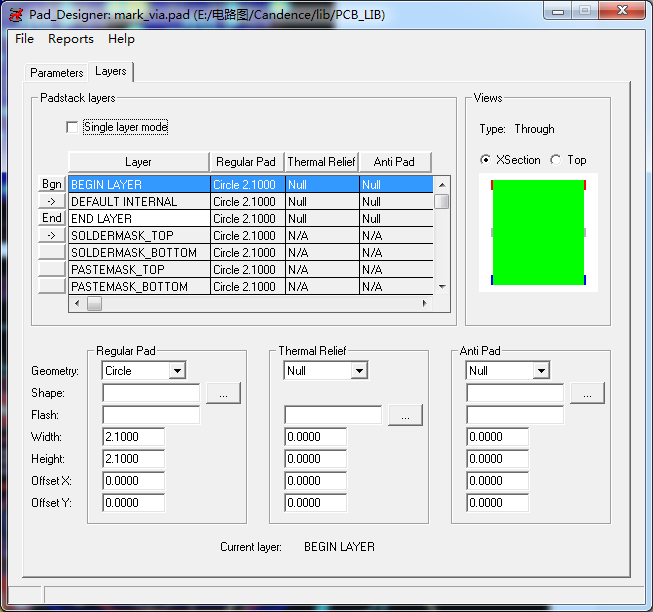This screenshot has width=653, height=612.
Task: Open the Thermal Relief geometry dropdown
Action: click(x=359, y=371)
